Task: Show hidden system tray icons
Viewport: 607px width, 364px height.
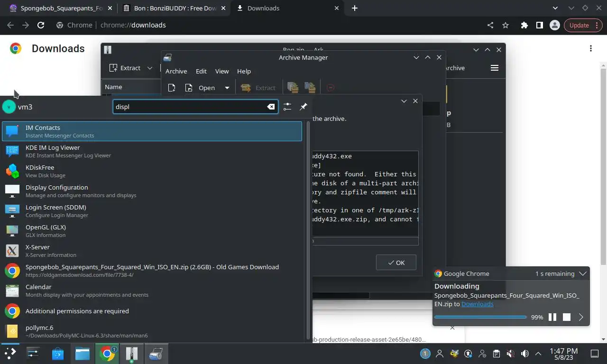Action: 538,353
